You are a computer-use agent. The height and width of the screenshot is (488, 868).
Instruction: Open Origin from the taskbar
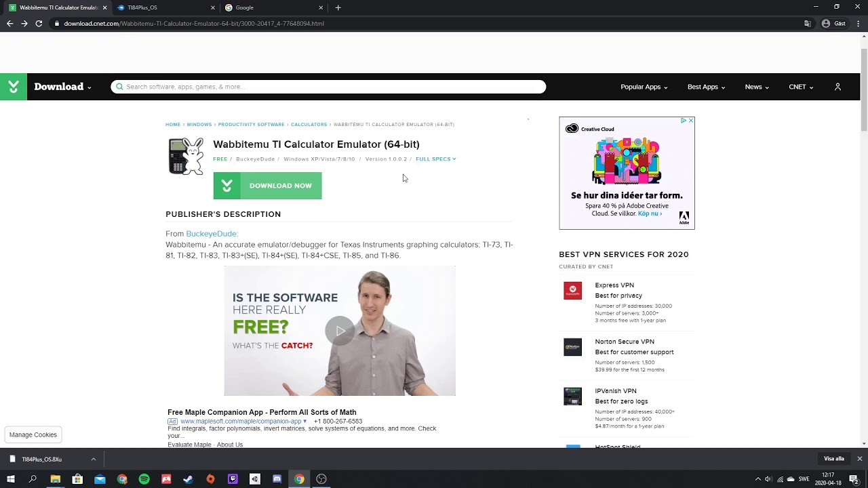coord(210,479)
